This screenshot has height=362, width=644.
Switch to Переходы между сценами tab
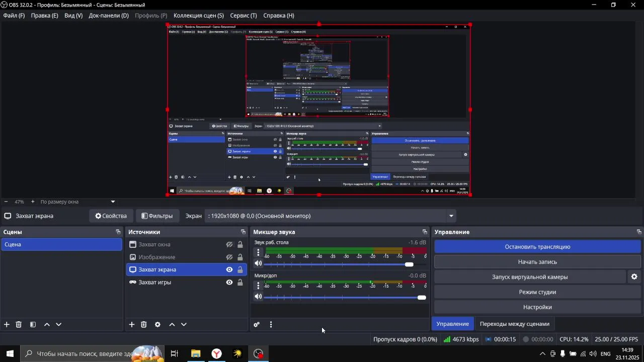tap(515, 324)
